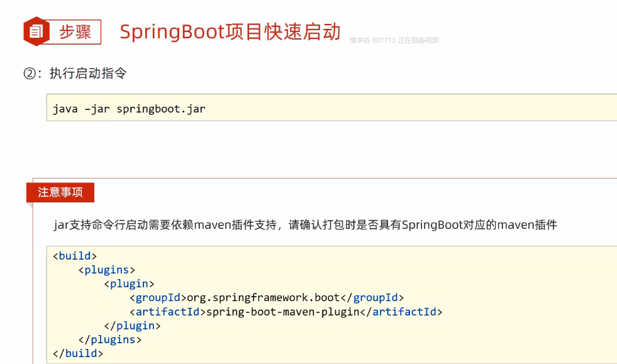This screenshot has width=617, height=364.
Task: Click the closing </plugin> tag line
Action: coord(132,326)
